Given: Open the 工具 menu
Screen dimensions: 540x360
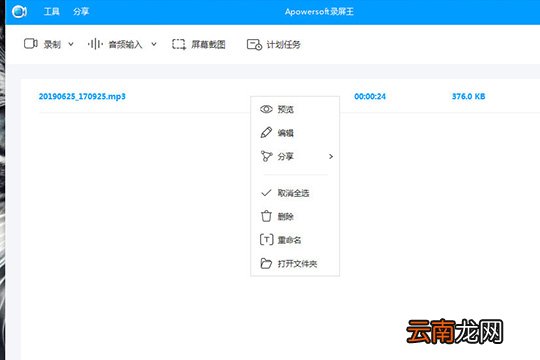Looking at the screenshot, I should click(52, 12).
